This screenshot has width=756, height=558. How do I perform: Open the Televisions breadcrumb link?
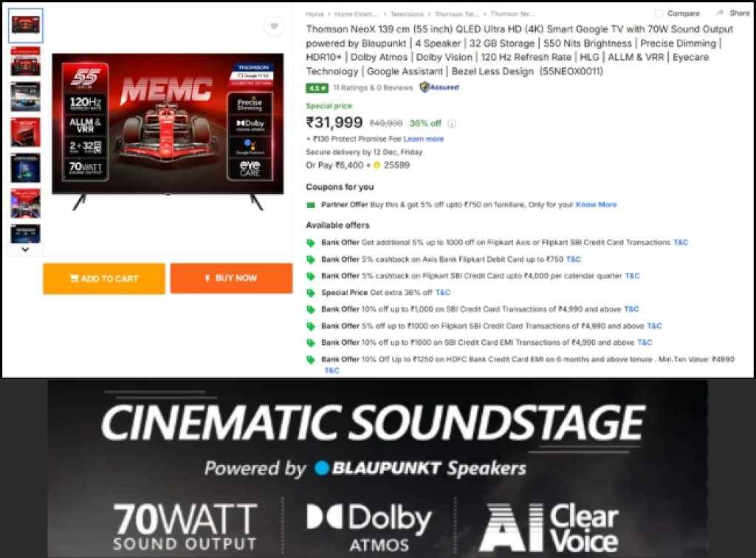click(x=407, y=14)
